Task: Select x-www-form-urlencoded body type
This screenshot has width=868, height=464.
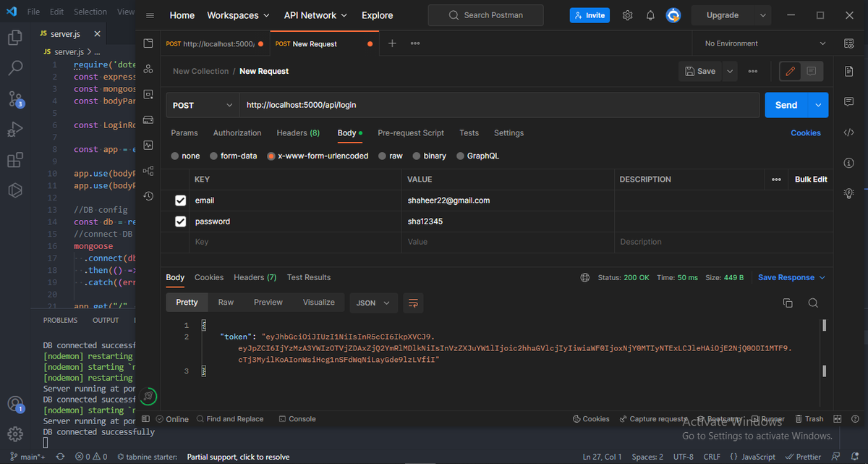Action: coord(271,156)
